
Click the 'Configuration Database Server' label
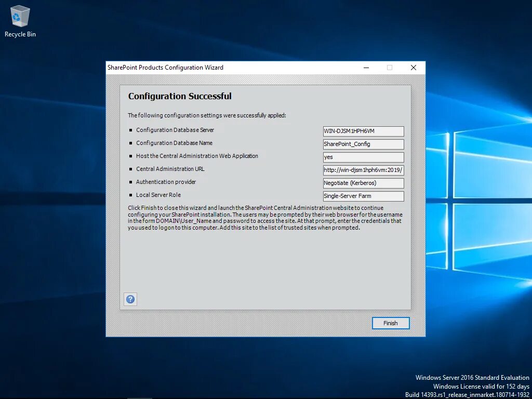[175, 130]
